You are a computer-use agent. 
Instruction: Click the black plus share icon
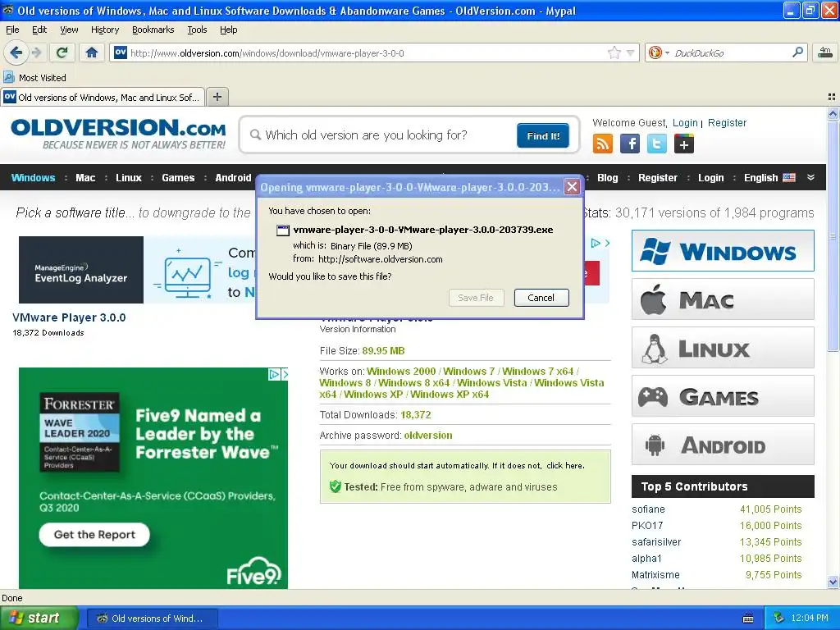(x=683, y=144)
